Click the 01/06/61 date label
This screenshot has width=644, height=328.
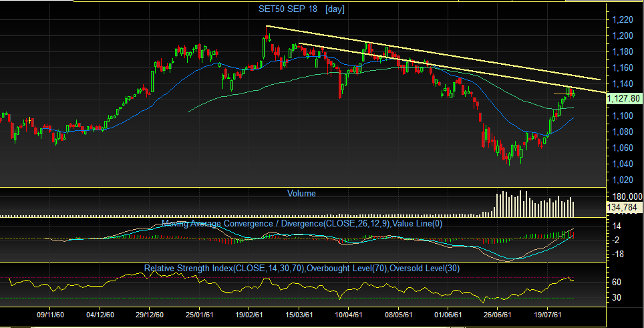tap(448, 315)
